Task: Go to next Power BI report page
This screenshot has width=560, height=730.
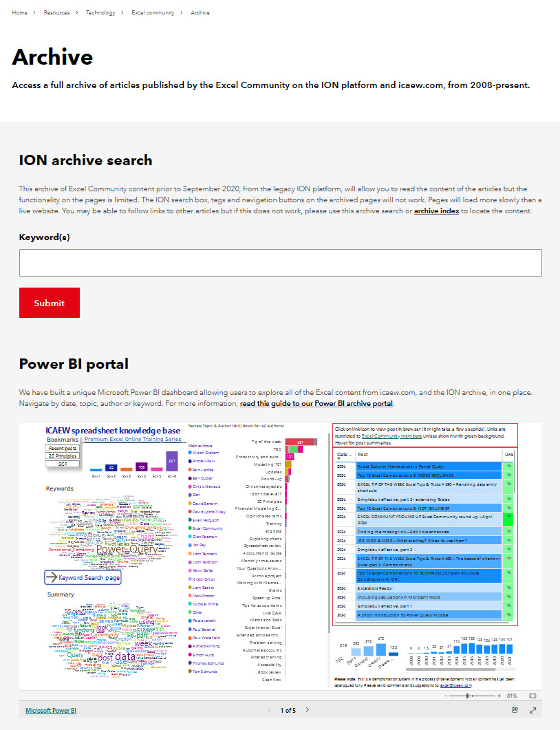Action: 307,710
